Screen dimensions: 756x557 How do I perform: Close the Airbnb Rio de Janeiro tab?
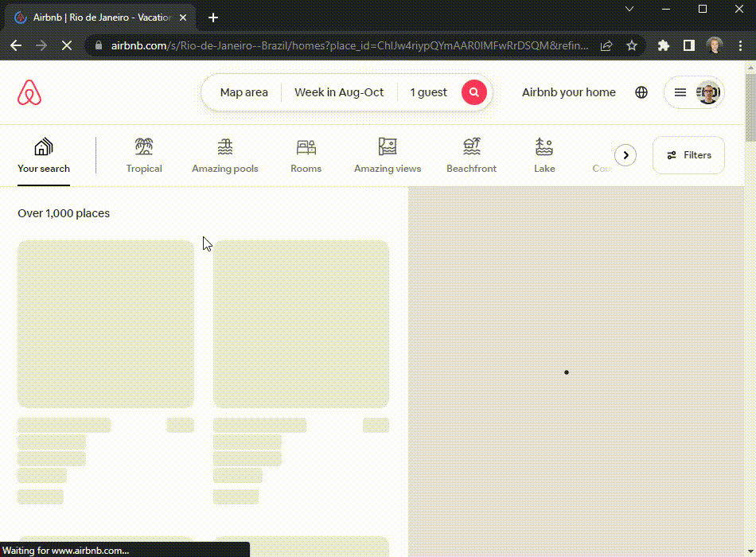click(x=183, y=18)
